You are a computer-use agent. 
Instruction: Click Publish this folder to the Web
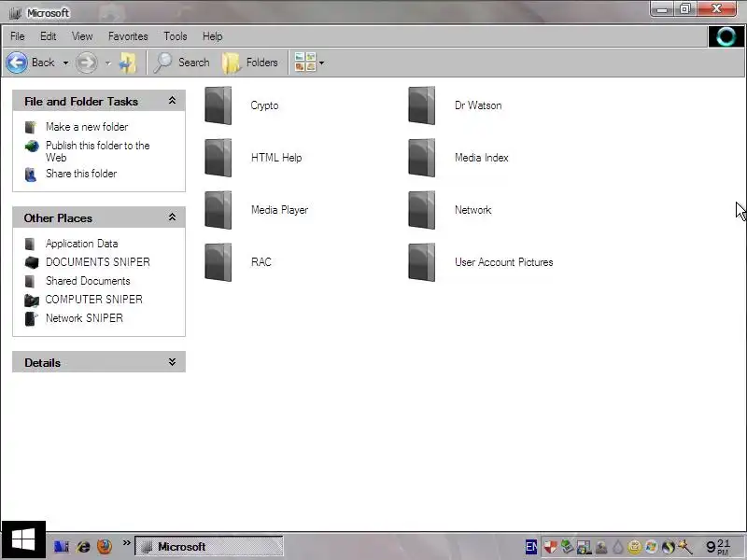coord(98,151)
